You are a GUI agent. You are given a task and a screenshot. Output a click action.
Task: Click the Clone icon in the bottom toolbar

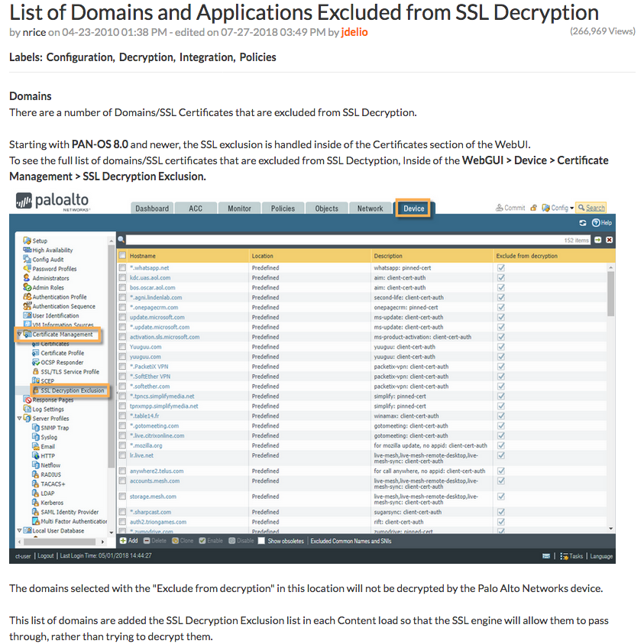point(175,541)
